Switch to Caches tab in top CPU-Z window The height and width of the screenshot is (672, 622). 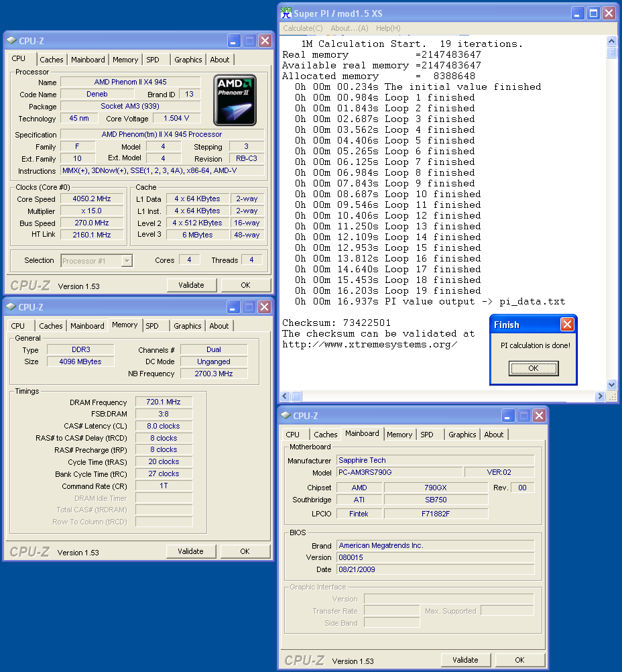(52, 60)
